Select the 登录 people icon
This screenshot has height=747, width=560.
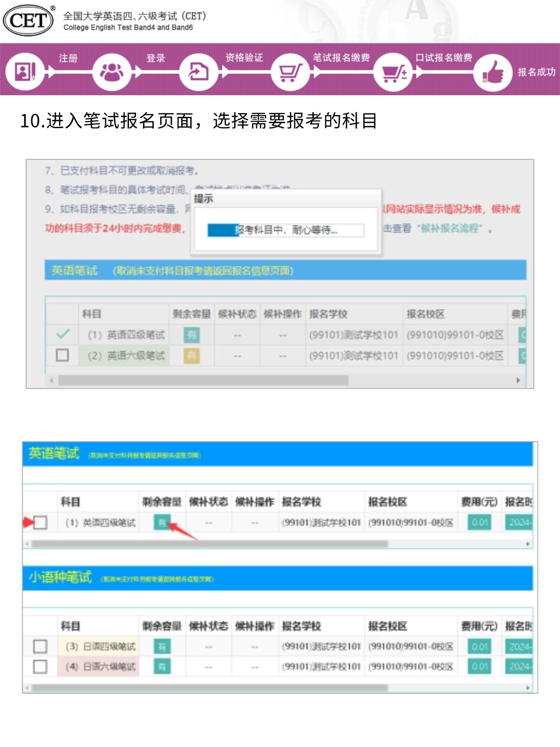point(111,71)
